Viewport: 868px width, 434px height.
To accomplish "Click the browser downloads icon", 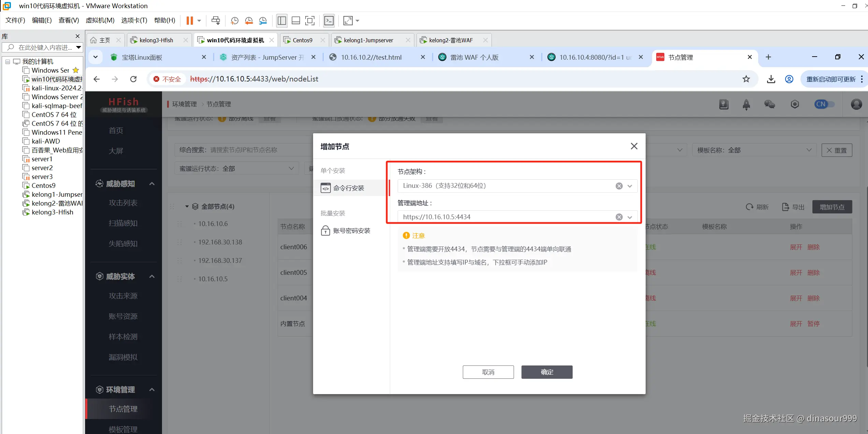I will 771,79.
